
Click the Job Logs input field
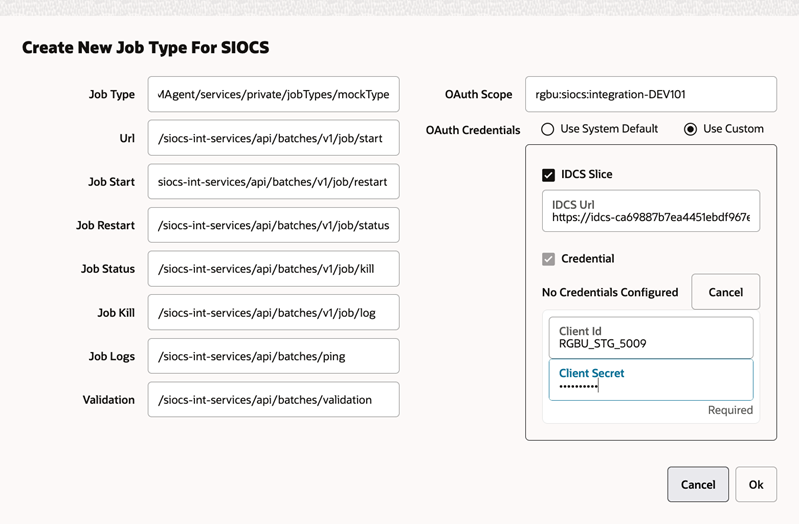click(274, 356)
